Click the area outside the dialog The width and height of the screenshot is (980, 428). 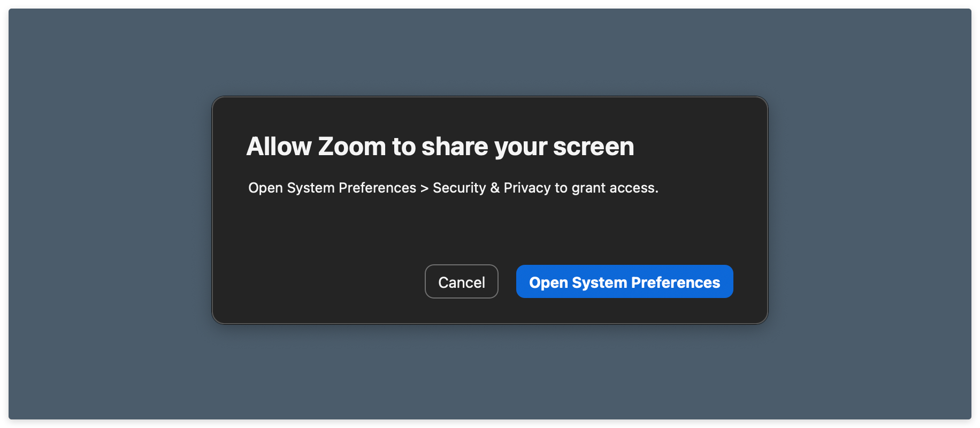107,214
